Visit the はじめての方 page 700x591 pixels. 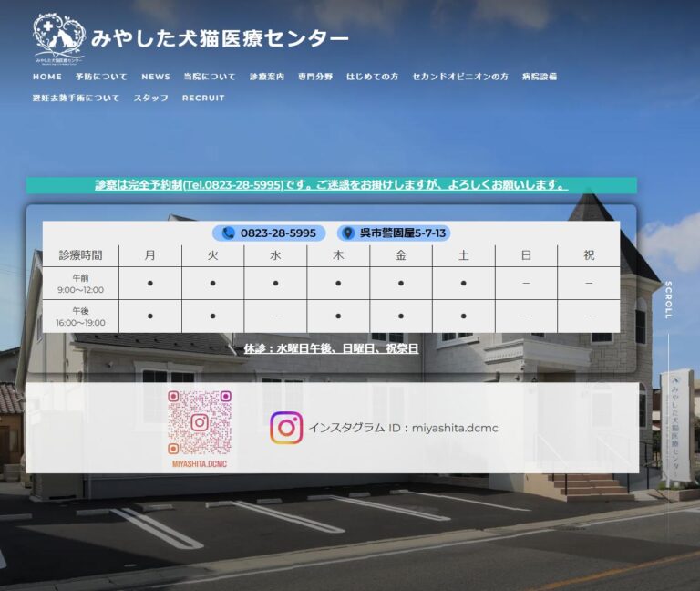[x=372, y=77]
